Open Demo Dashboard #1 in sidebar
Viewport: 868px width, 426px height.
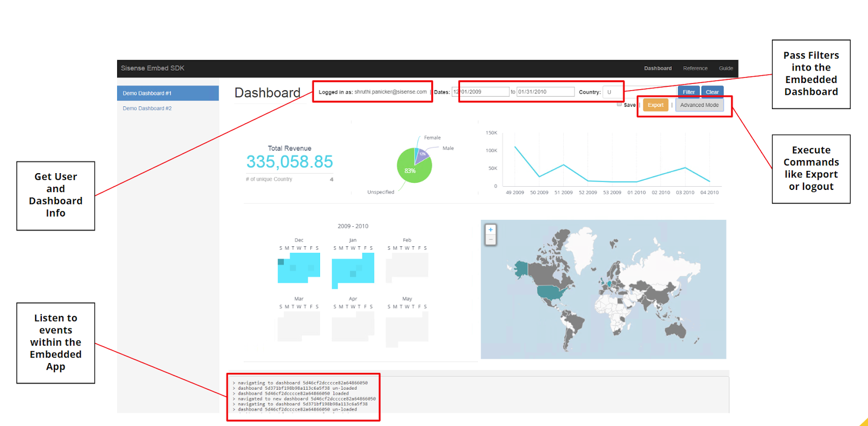168,93
